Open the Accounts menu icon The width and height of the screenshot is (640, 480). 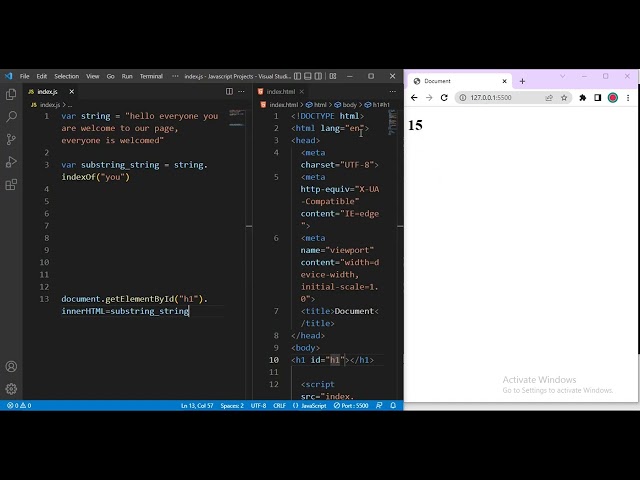[11, 367]
